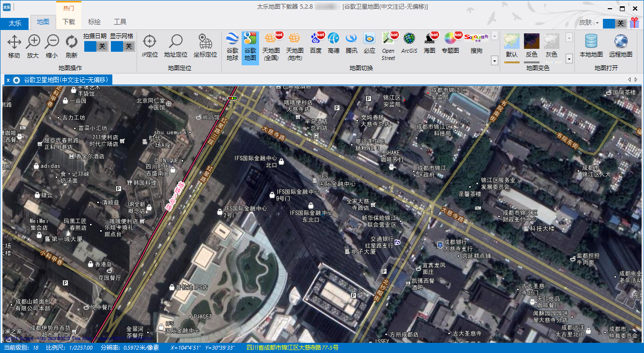Click the 当前级别 18 status text
The height and width of the screenshot is (353, 644).
coord(21,348)
